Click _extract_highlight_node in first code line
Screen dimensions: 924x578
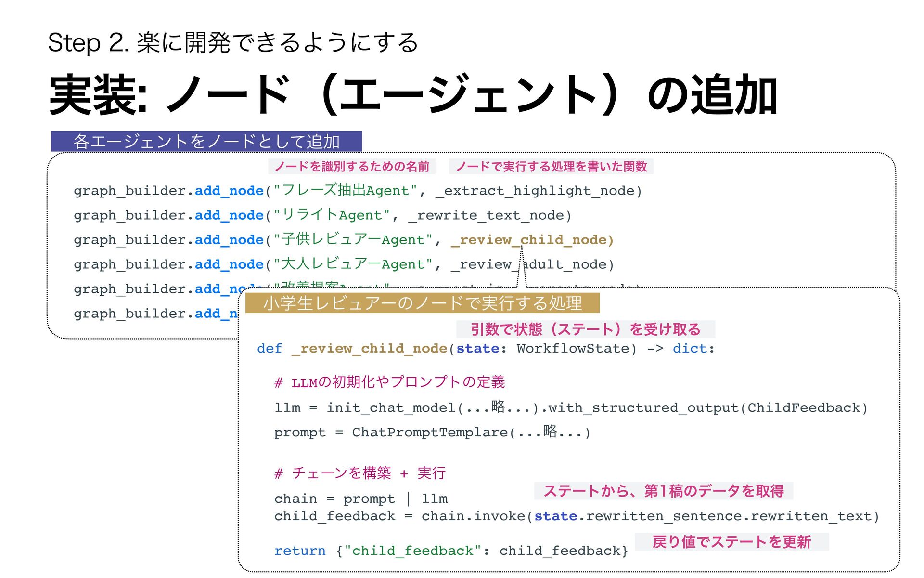(x=535, y=191)
